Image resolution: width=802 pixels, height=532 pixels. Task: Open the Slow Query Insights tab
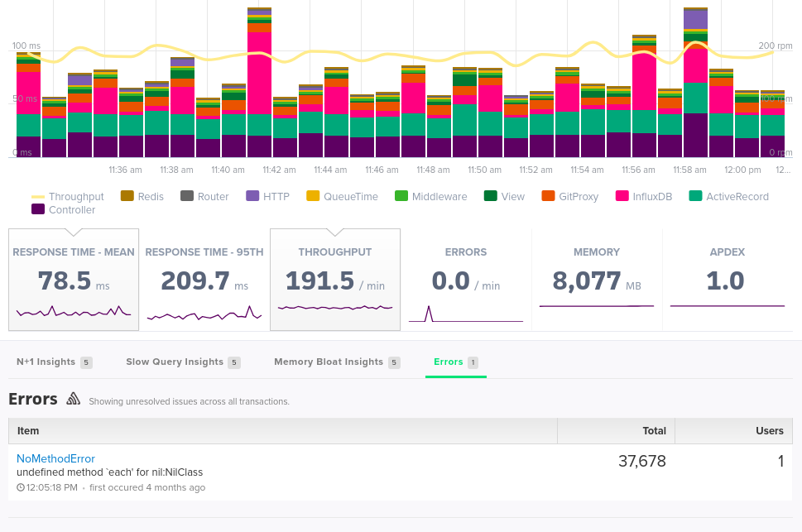click(x=183, y=362)
